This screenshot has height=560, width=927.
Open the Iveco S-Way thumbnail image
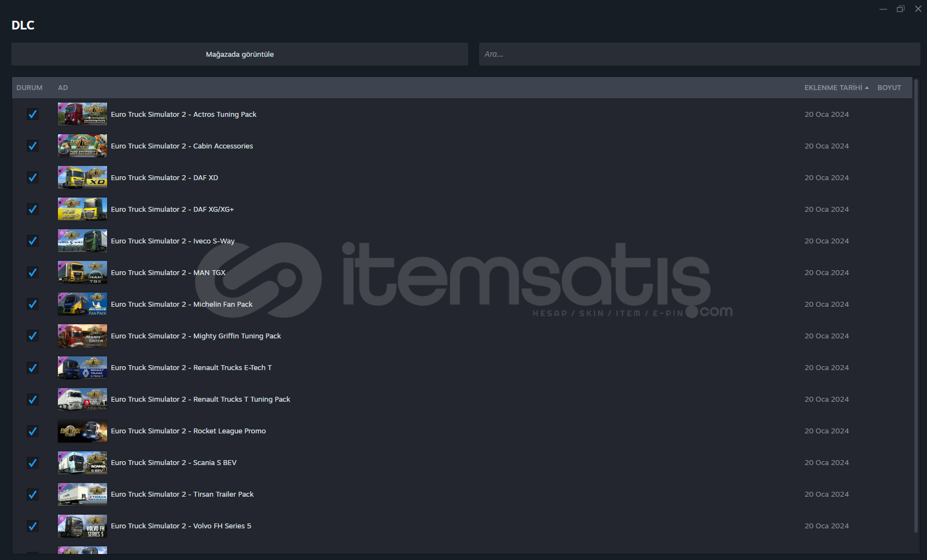point(82,241)
